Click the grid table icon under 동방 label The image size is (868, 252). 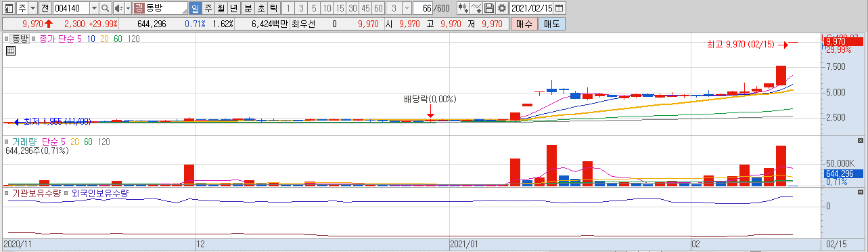pyautogui.click(x=11, y=51)
